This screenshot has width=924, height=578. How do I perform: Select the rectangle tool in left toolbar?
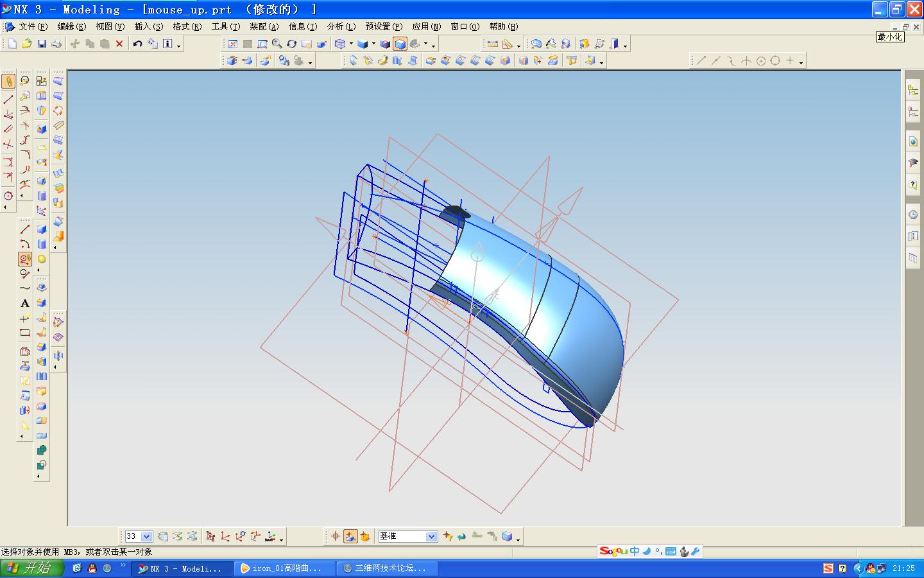coord(25,333)
